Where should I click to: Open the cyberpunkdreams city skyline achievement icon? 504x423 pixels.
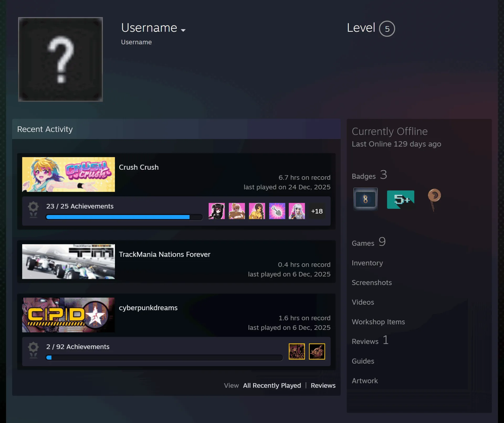297,351
